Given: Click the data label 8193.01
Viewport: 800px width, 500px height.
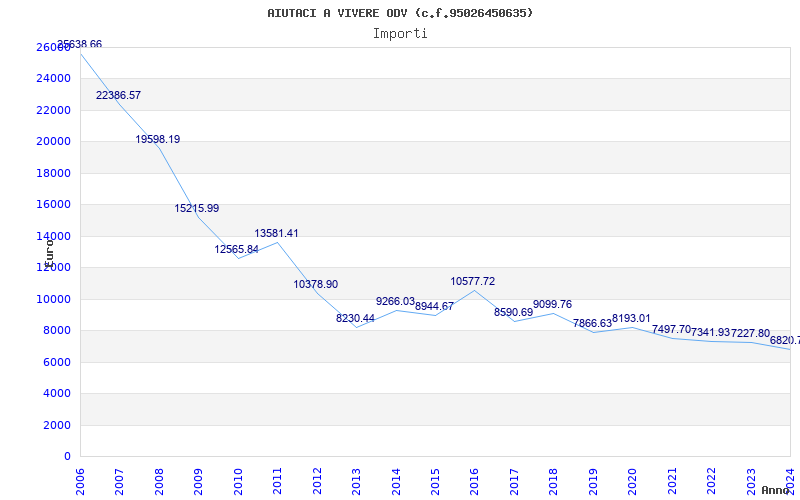Looking at the screenshot, I should pyautogui.click(x=631, y=319).
